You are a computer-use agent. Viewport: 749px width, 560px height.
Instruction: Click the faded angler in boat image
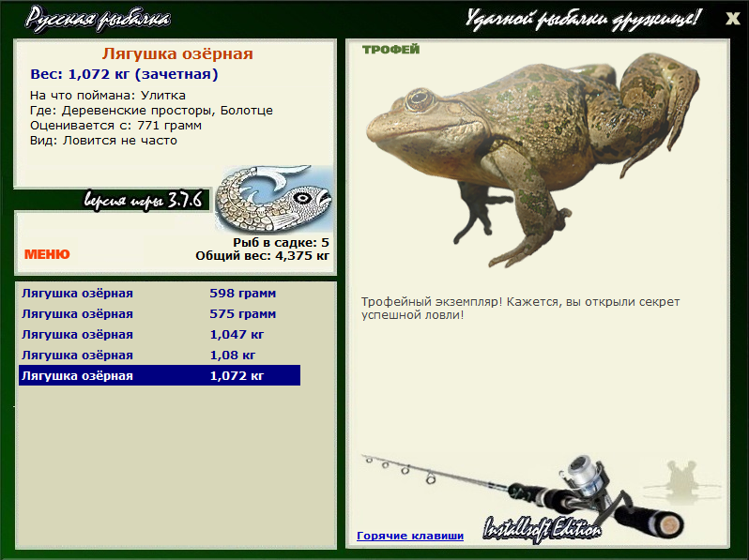(682, 481)
